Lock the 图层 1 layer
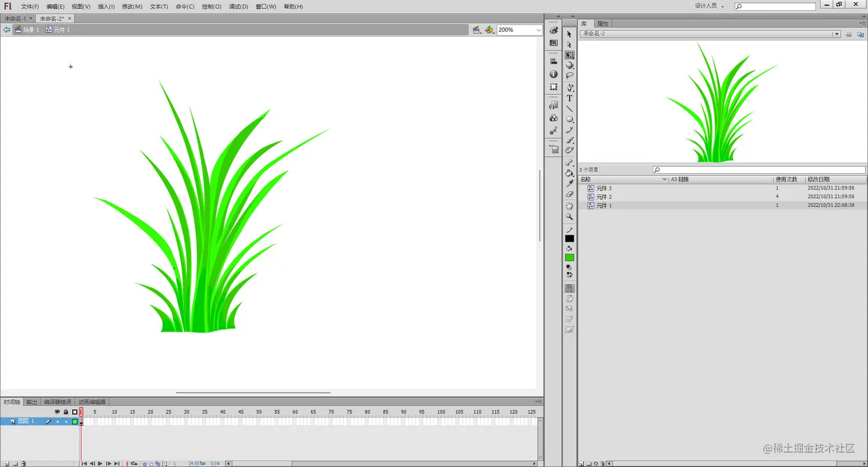 (x=66, y=421)
